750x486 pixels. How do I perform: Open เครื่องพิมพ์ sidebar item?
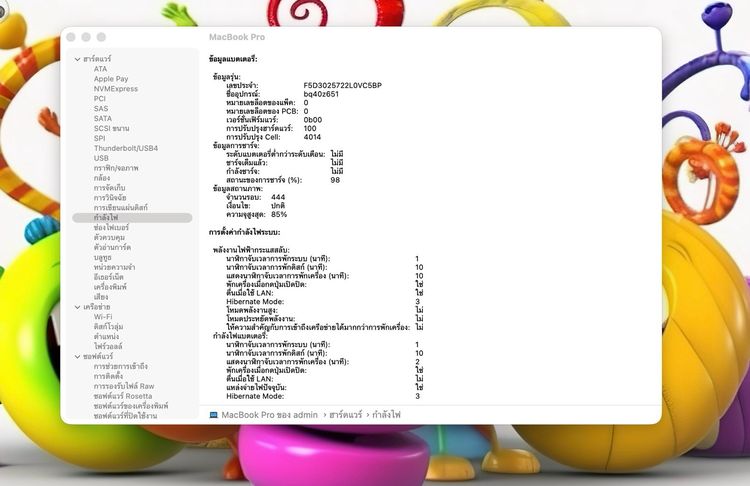click(x=110, y=287)
